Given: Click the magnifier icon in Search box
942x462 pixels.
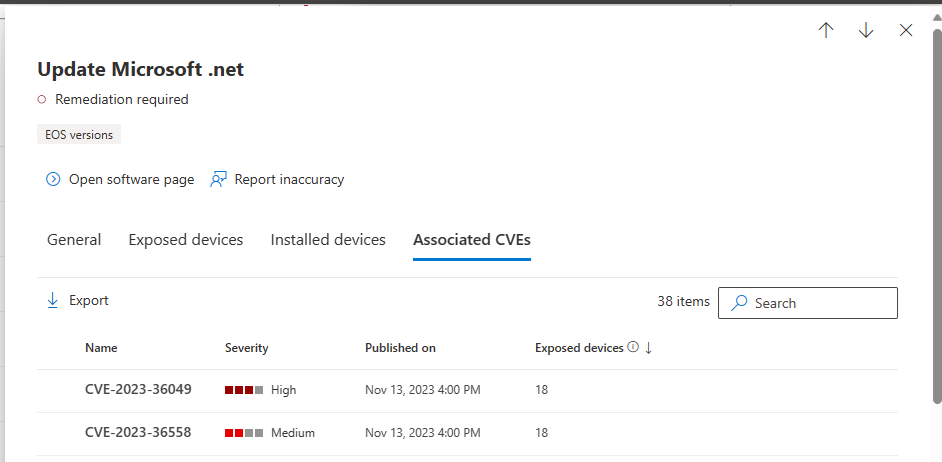Looking at the screenshot, I should (x=739, y=302).
